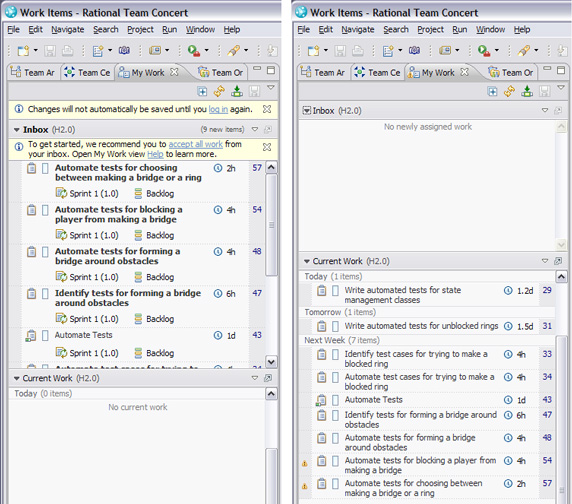Click the task icon for Automate Tests in right window
Screen dimensions: 572x504
coord(321,400)
